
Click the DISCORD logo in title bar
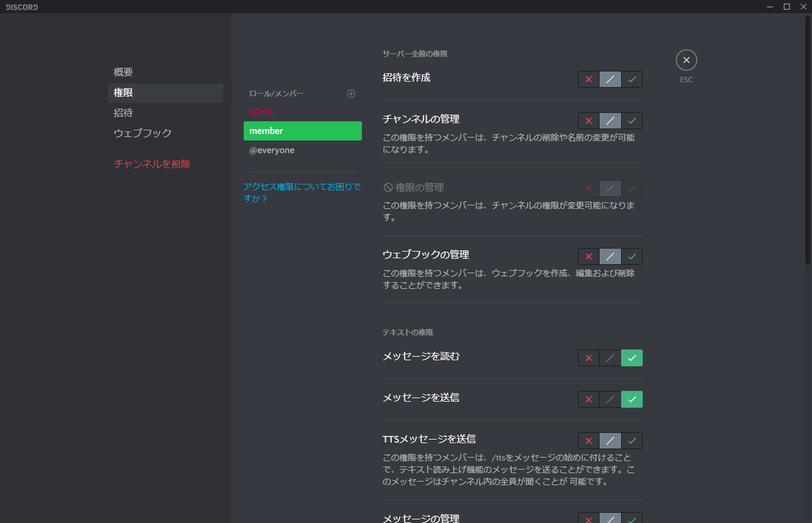(22, 7)
